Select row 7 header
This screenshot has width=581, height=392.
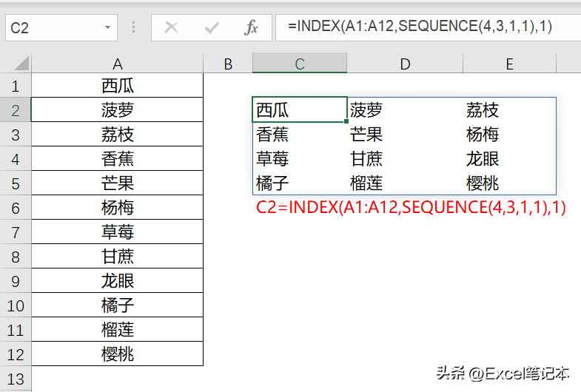point(16,232)
